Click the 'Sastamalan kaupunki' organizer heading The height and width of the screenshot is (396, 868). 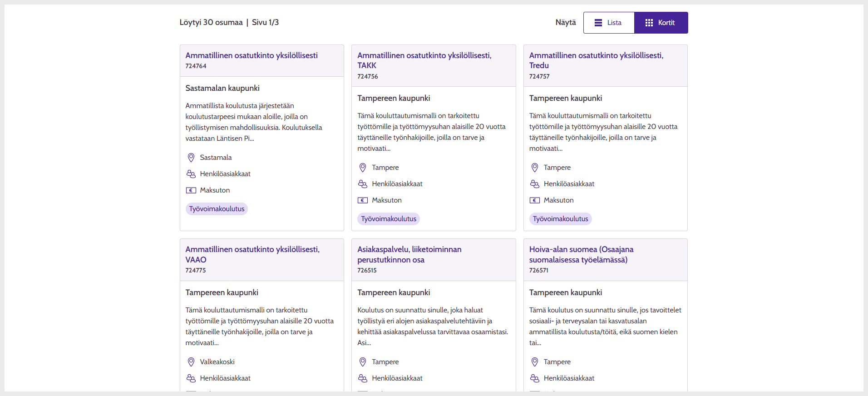[x=222, y=88]
